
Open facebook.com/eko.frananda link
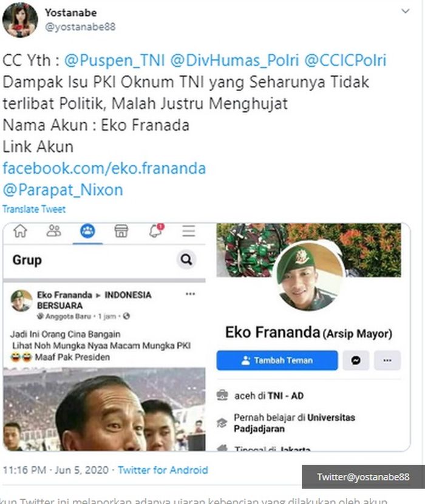pyautogui.click(x=104, y=168)
